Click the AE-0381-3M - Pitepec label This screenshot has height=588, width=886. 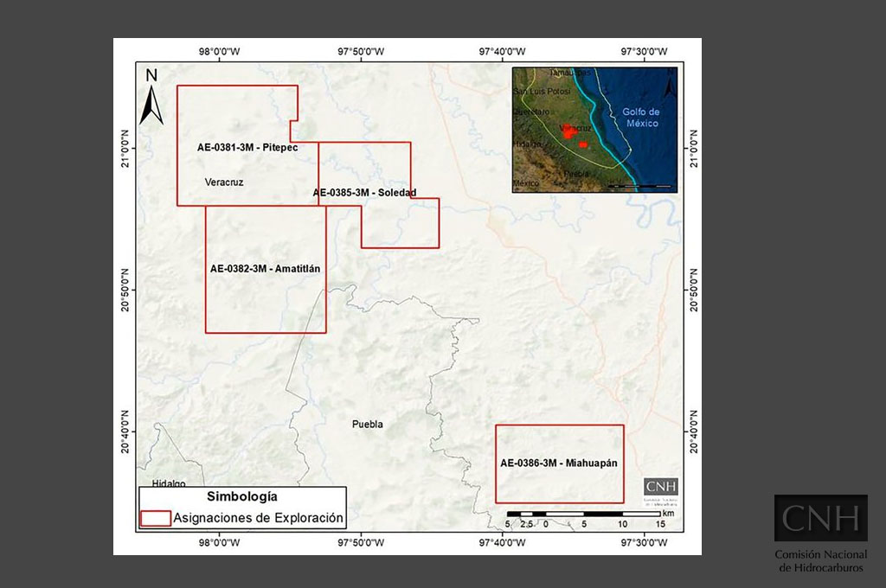247,147
